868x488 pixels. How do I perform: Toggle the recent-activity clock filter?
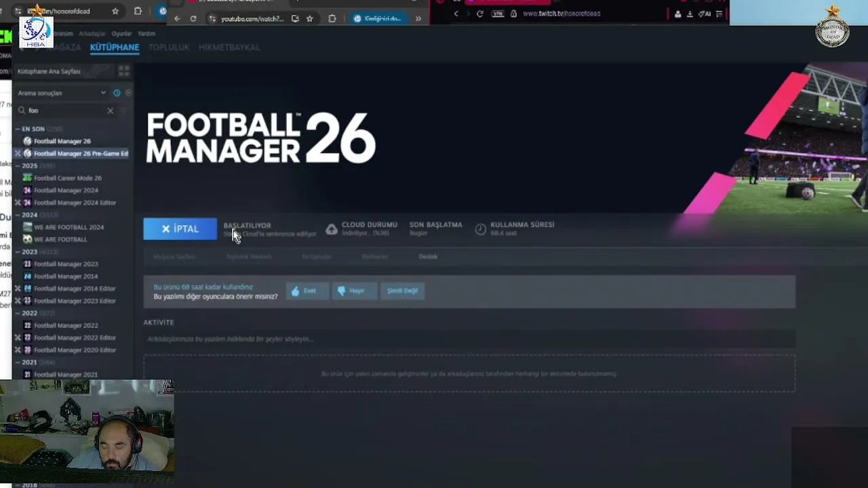tap(117, 93)
